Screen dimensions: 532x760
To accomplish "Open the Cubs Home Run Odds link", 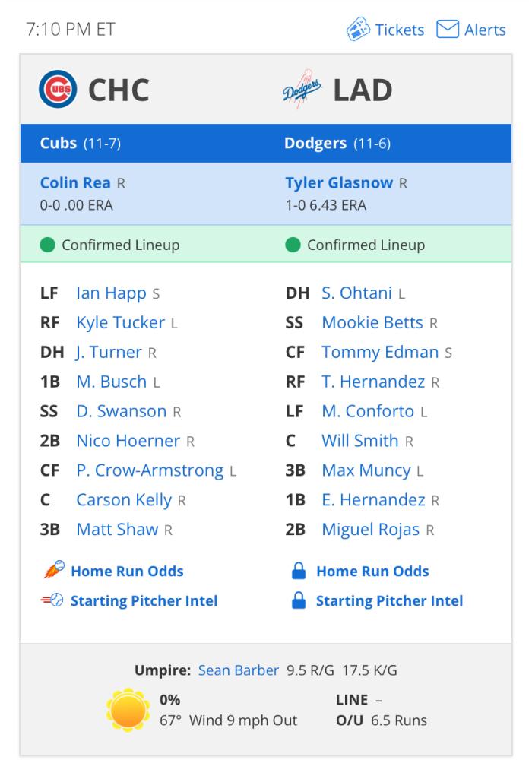I will tap(127, 571).
